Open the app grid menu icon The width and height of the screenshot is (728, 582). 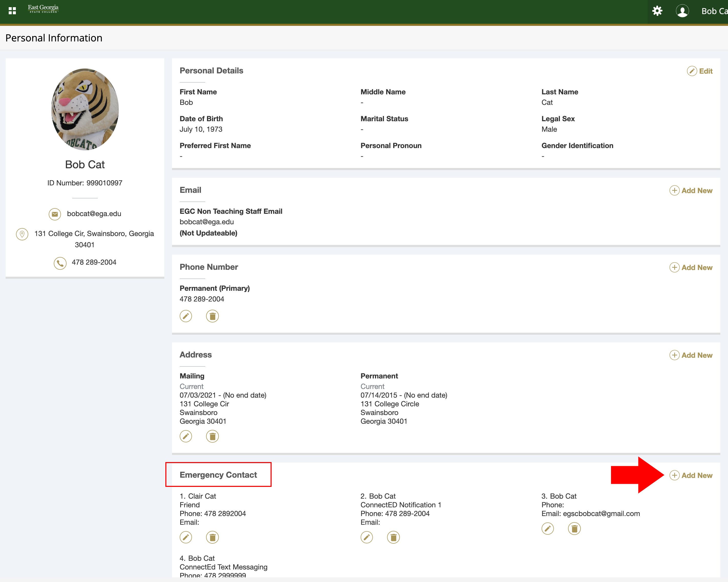(12, 11)
